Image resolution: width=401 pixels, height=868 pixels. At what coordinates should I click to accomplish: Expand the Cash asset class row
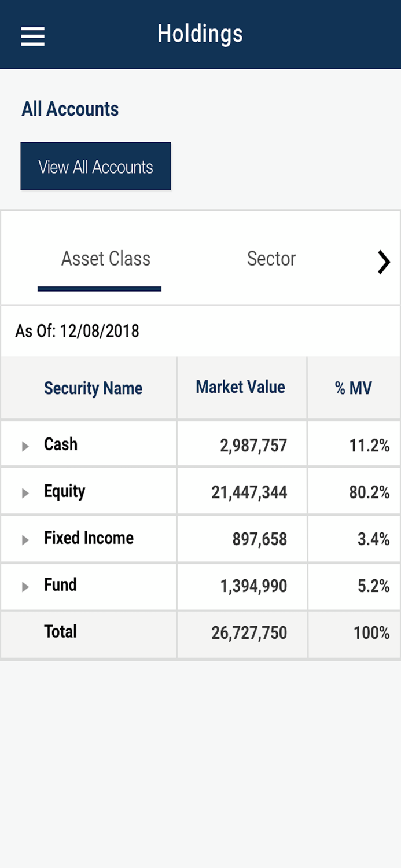click(x=25, y=445)
